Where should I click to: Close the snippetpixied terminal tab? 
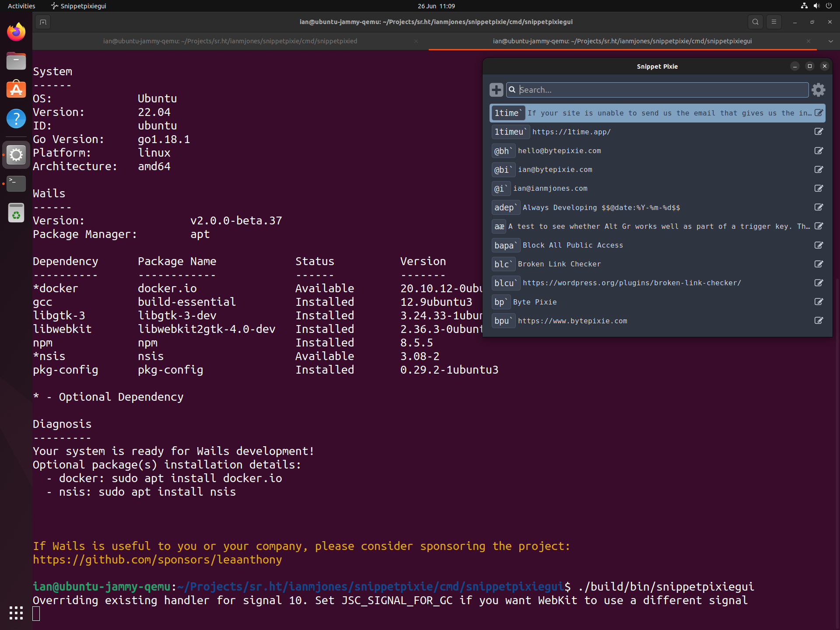(x=416, y=41)
